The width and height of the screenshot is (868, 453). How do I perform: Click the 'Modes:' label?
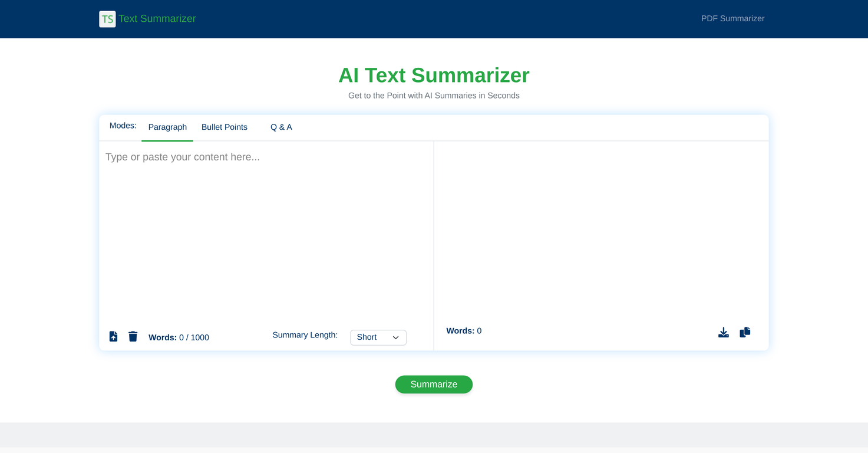(123, 126)
